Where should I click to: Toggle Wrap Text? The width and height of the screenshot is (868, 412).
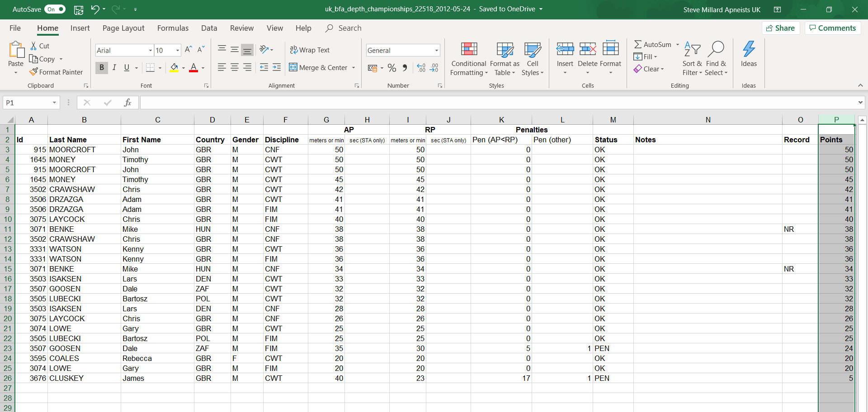tap(310, 50)
